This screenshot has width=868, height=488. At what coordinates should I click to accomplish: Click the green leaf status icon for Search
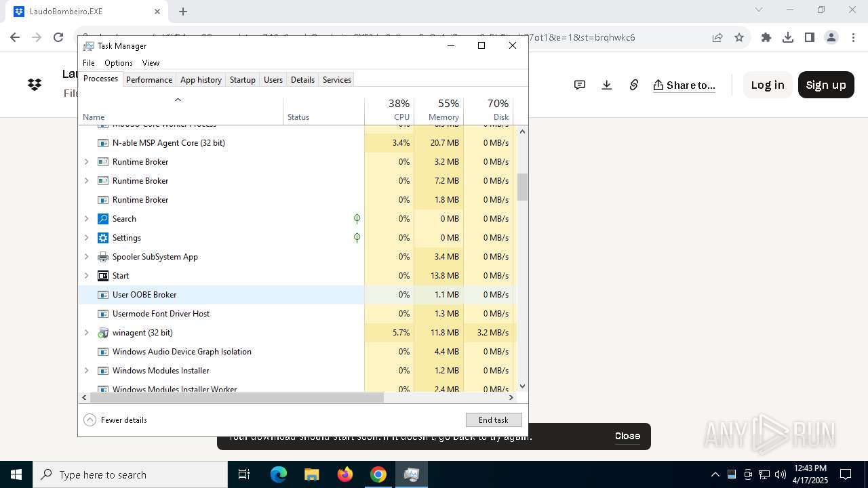pyautogui.click(x=357, y=219)
